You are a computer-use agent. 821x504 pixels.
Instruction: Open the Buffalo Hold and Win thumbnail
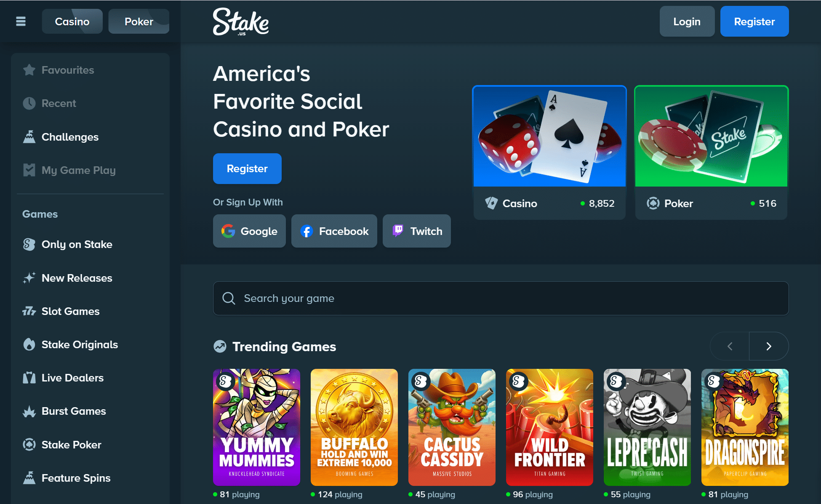(x=354, y=427)
